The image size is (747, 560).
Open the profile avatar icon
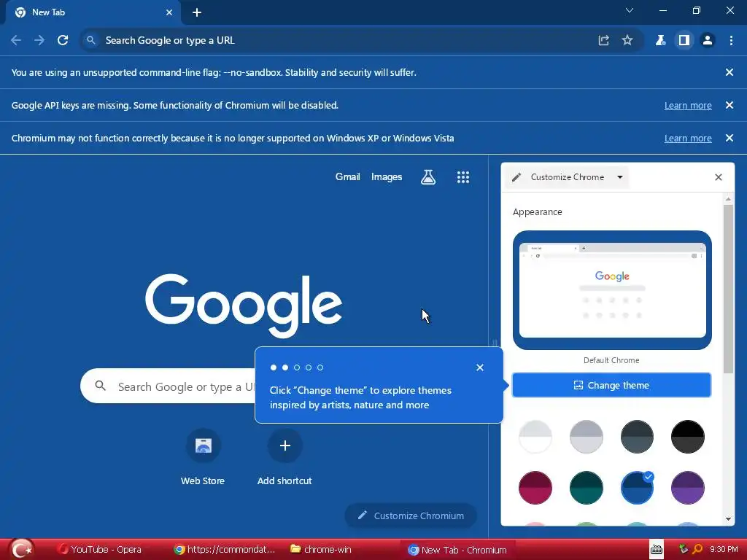point(708,41)
